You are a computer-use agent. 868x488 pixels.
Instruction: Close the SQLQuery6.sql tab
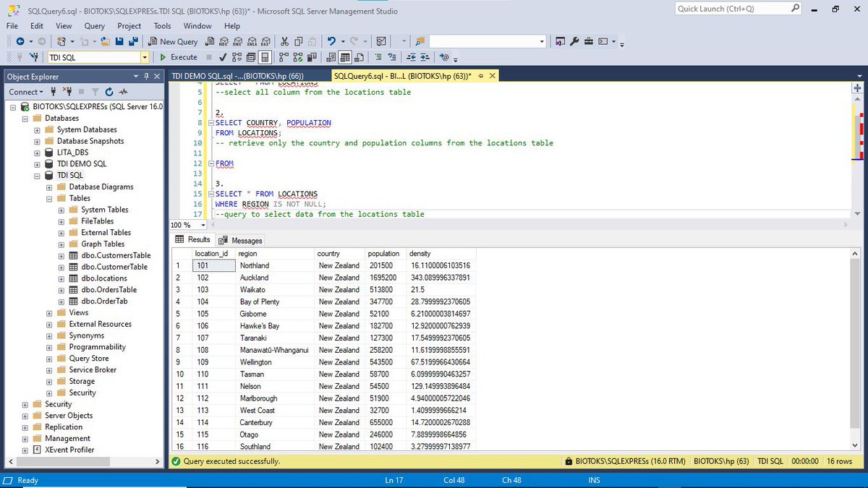coord(493,76)
